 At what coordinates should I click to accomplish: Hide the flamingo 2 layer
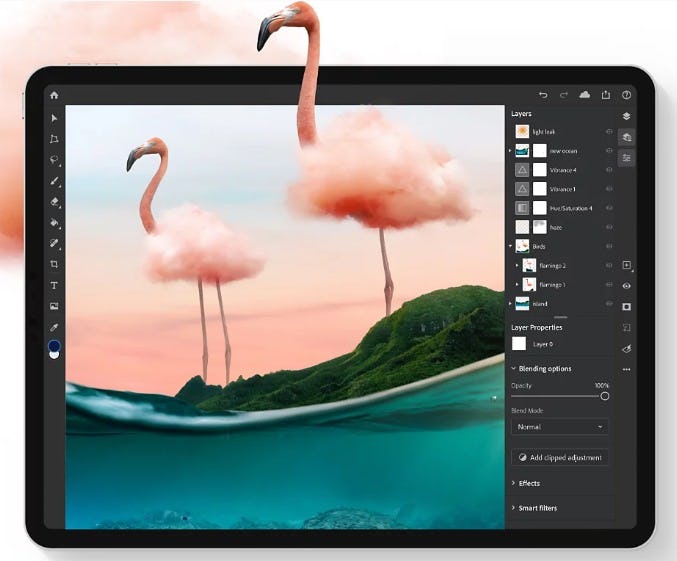point(609,265)
